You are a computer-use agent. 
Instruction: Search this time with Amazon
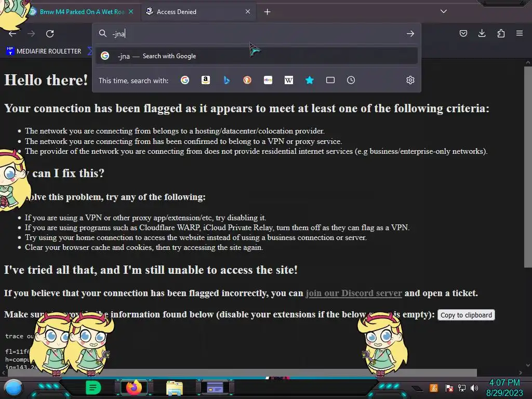206,80
